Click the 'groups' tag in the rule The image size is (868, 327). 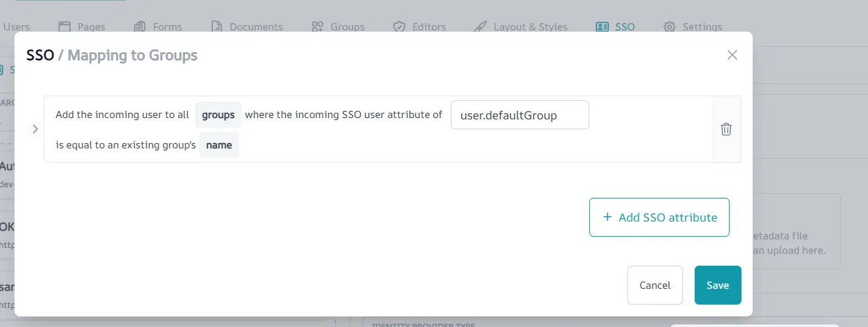coord(218,115)
